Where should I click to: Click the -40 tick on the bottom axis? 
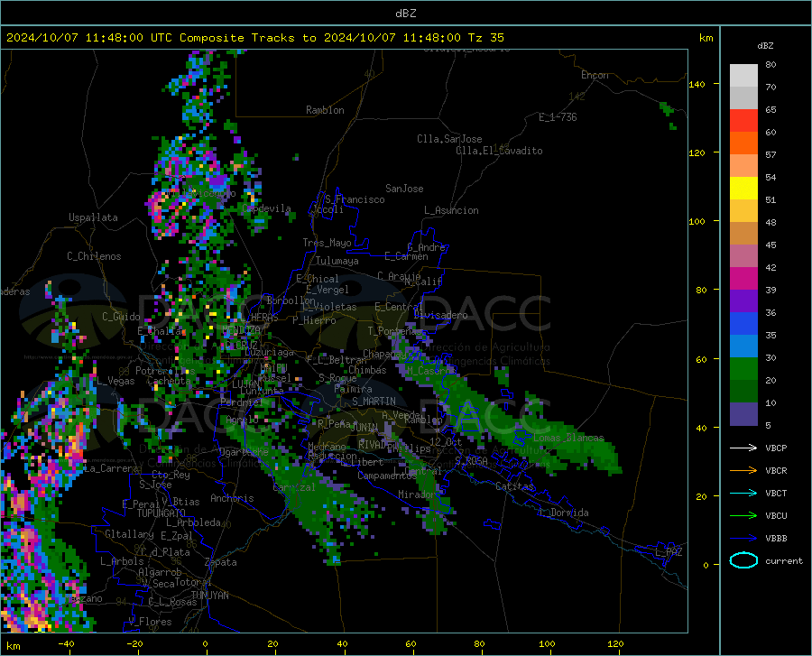coord(66,643)
